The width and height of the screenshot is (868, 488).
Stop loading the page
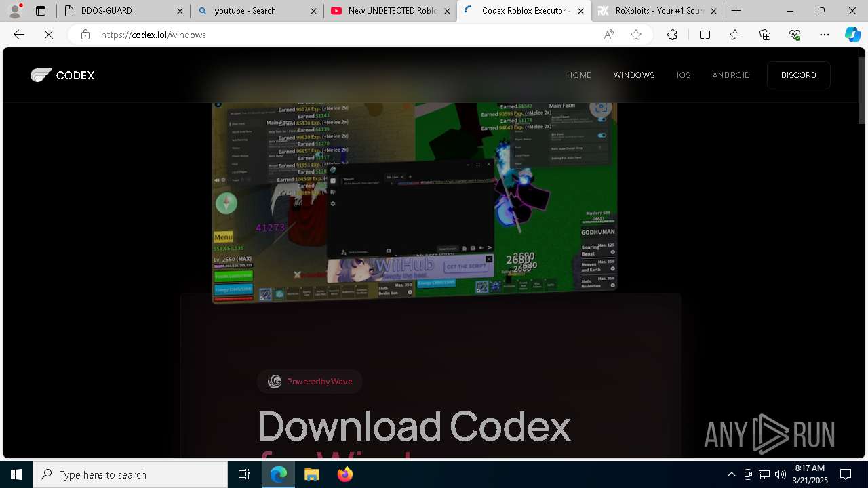pyautogui.click(x=49, y=35)
